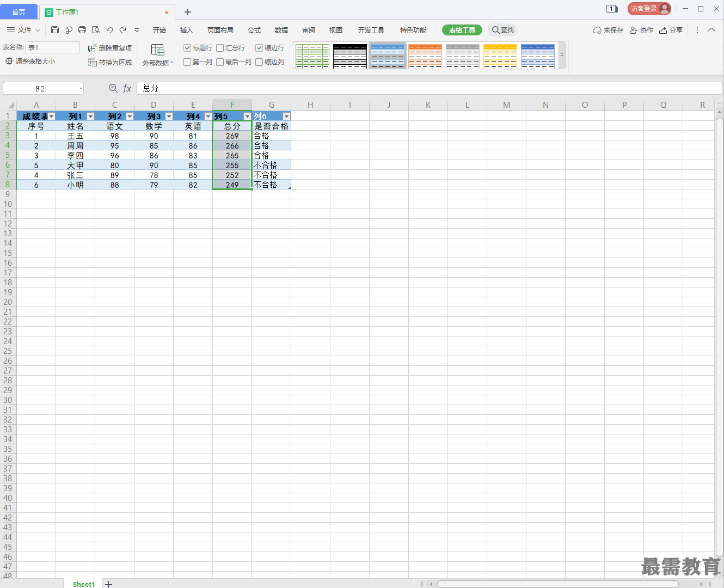Apply the orange table style swatch
This screenshot has height=588, width=724.
click(x=425, y=56)
